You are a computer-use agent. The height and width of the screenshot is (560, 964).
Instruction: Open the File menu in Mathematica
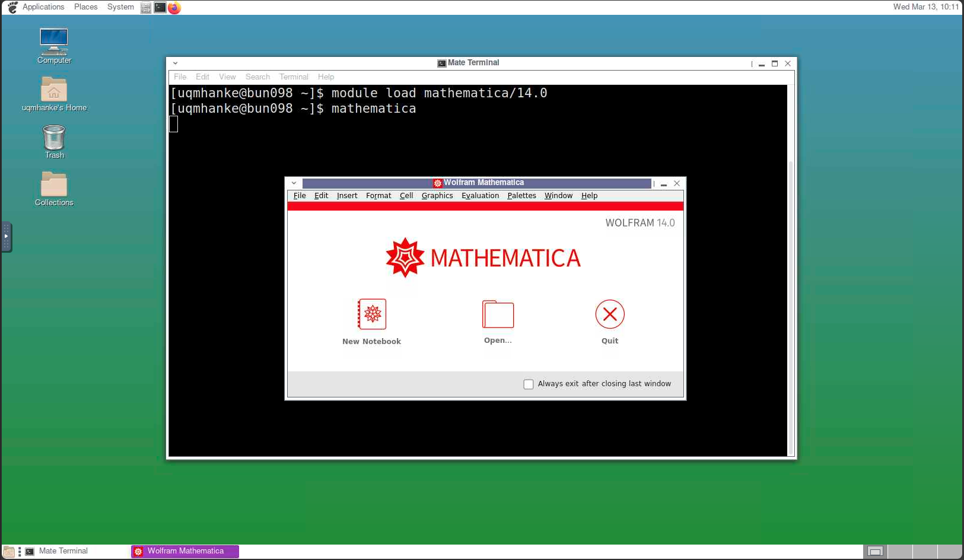tap(300, 196)
